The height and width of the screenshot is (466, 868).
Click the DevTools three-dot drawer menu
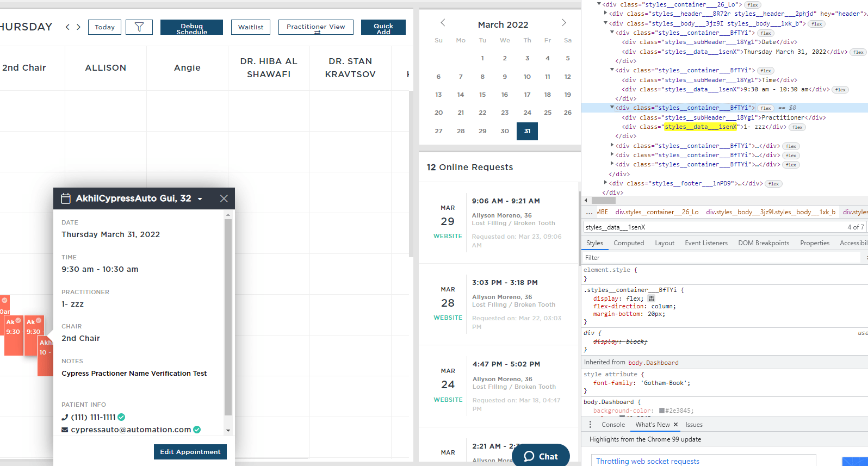pos(590,425)
